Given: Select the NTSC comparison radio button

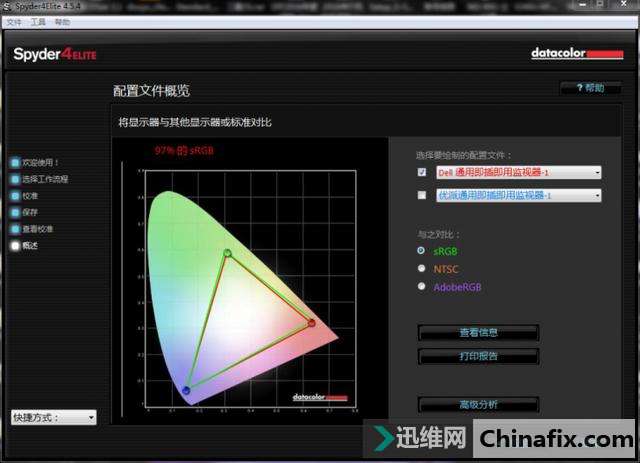Looking at the screenshot, I should click(x=421, y=268).
